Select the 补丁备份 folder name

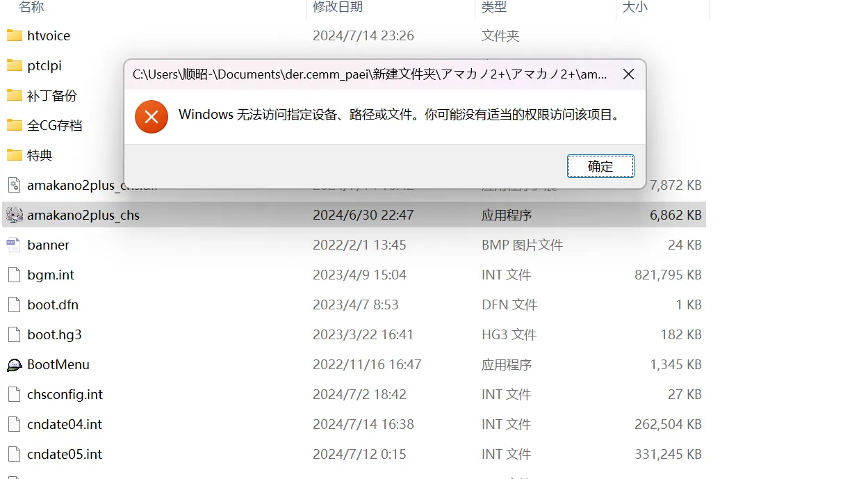[x=52, y=95]
